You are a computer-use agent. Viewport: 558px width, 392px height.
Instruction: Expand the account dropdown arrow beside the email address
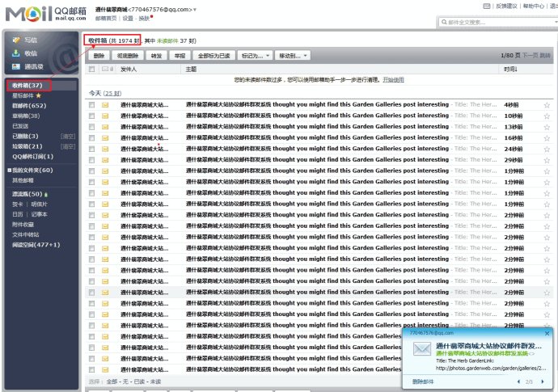(x=194, y=9)
